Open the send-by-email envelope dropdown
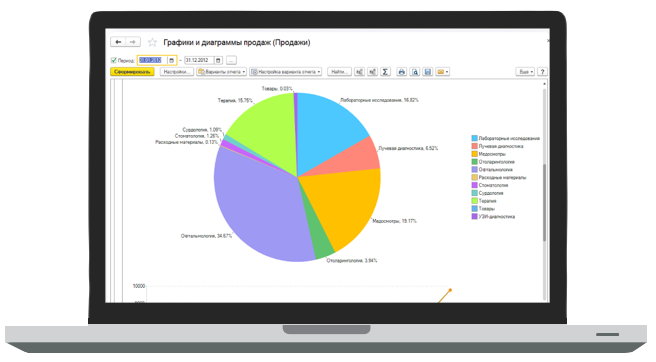 (443, 72)
